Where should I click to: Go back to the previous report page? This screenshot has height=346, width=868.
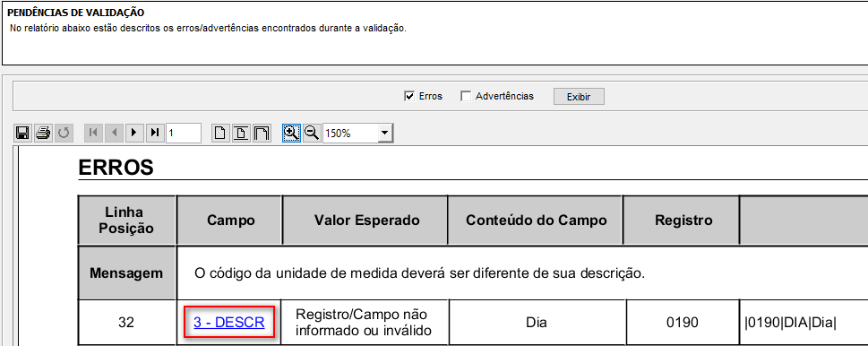point(114,133)
